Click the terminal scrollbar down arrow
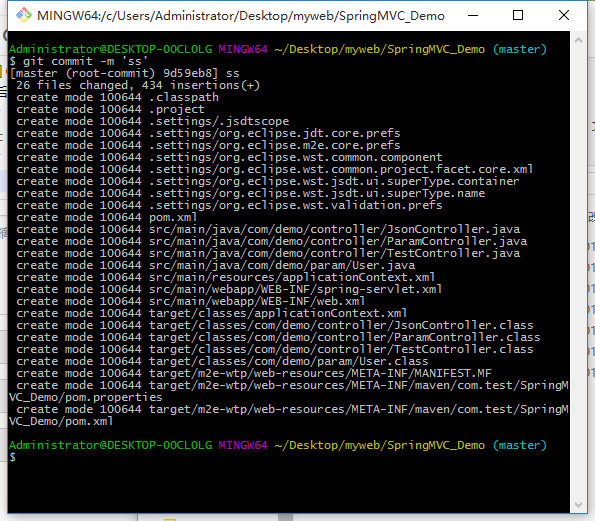This screenshot has height=521, width=595. pyautogui.click(x=578, y=505)
